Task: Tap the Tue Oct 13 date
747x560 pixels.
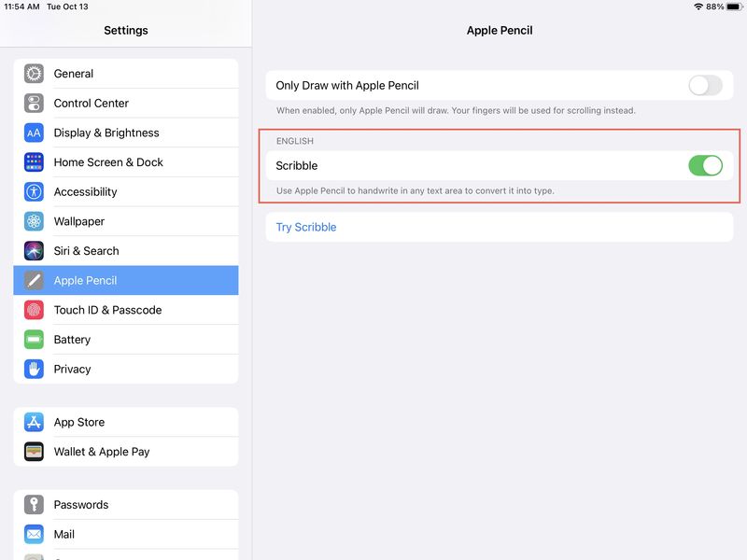Action: (67, 7)
